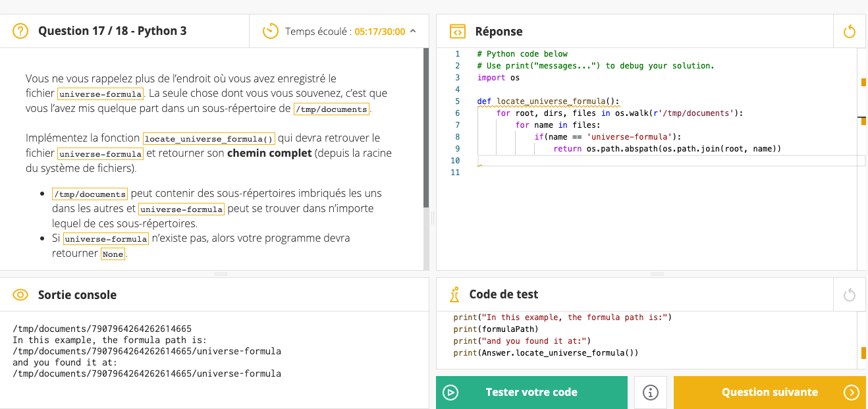Click the 'for name in files:' line
Screen dimensions: 868x409
click(558, 125)
